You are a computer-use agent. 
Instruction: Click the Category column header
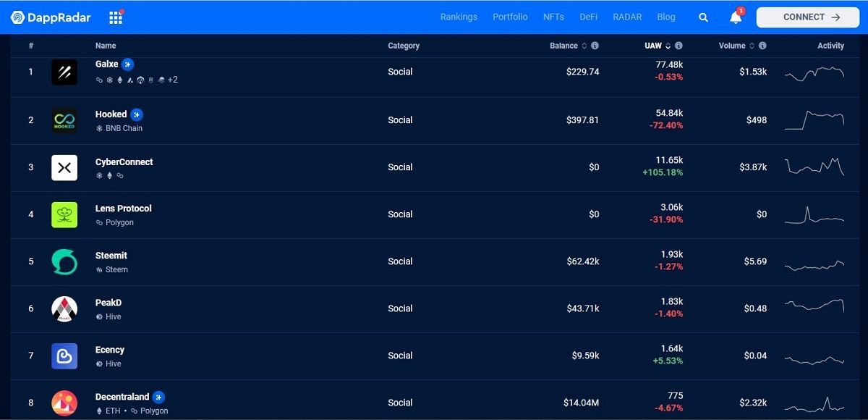pos(404,46)
